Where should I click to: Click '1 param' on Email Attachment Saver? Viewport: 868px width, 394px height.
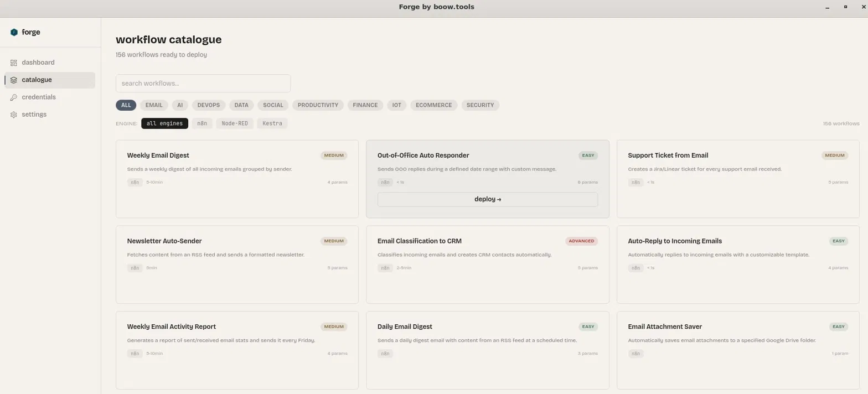point(840,354)
